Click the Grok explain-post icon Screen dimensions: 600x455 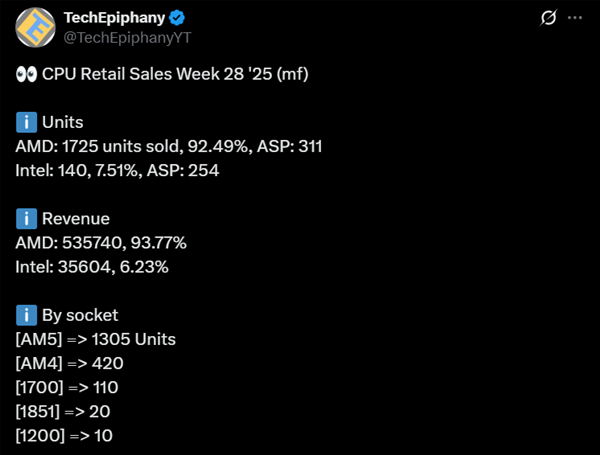coord(547,18)
